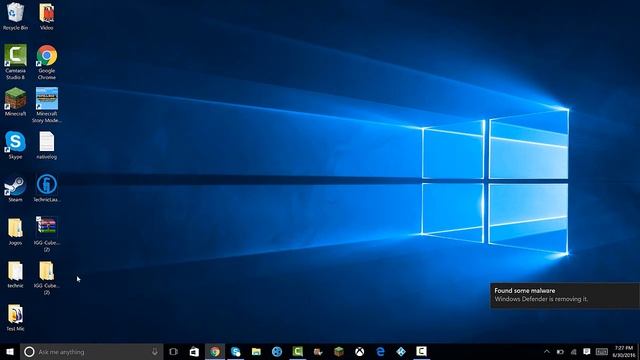Select the IGG-Cube folder icon
This screenshot has height=360, width=640.
point(47,278)
